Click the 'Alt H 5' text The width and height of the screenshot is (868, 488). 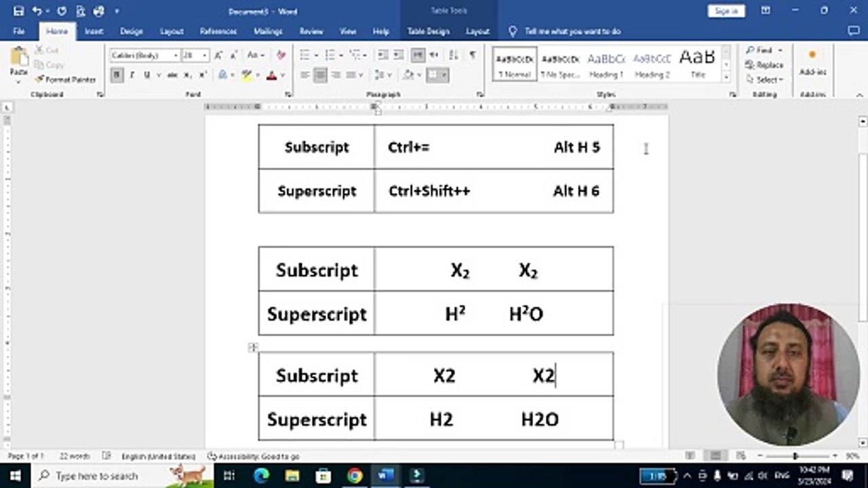(576, 147)
